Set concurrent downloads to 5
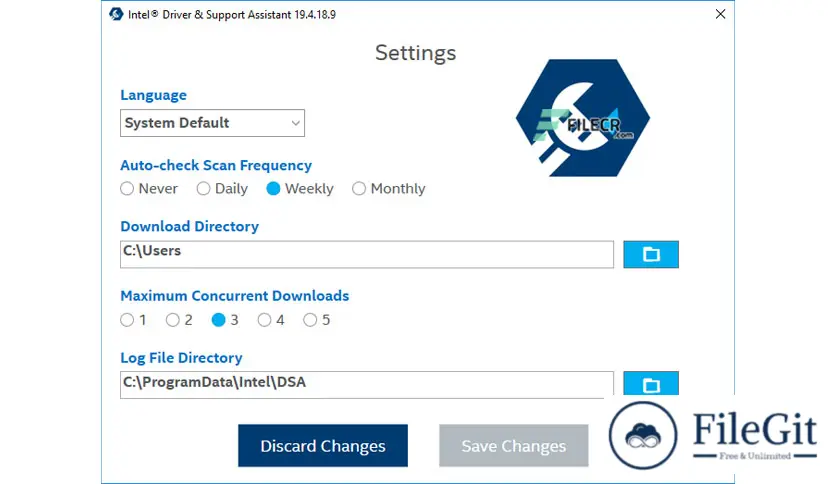Screen dimensions: 836x484 click(310, 320)
